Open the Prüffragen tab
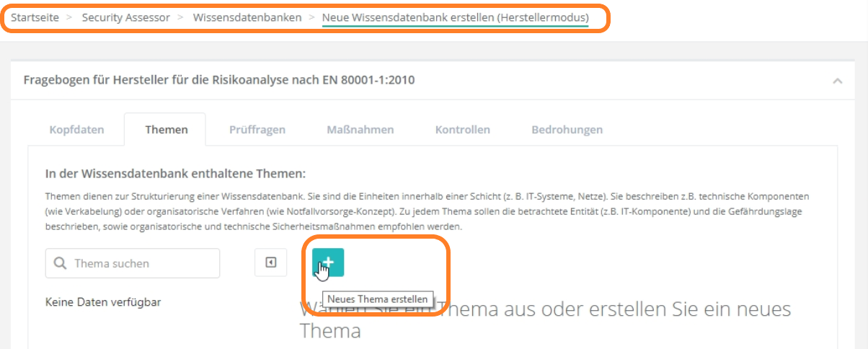 tap(257, 130)
